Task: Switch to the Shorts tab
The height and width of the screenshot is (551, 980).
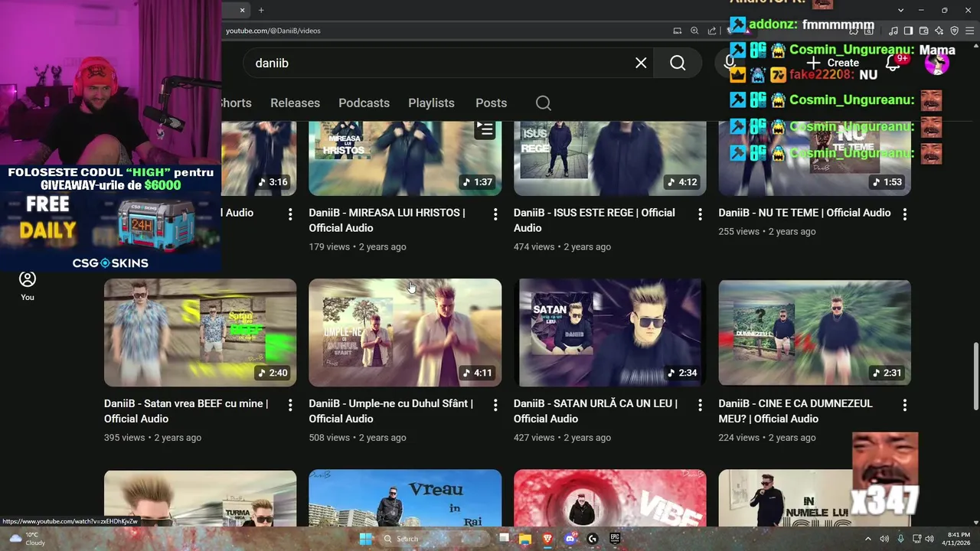Action: [237, 103]
